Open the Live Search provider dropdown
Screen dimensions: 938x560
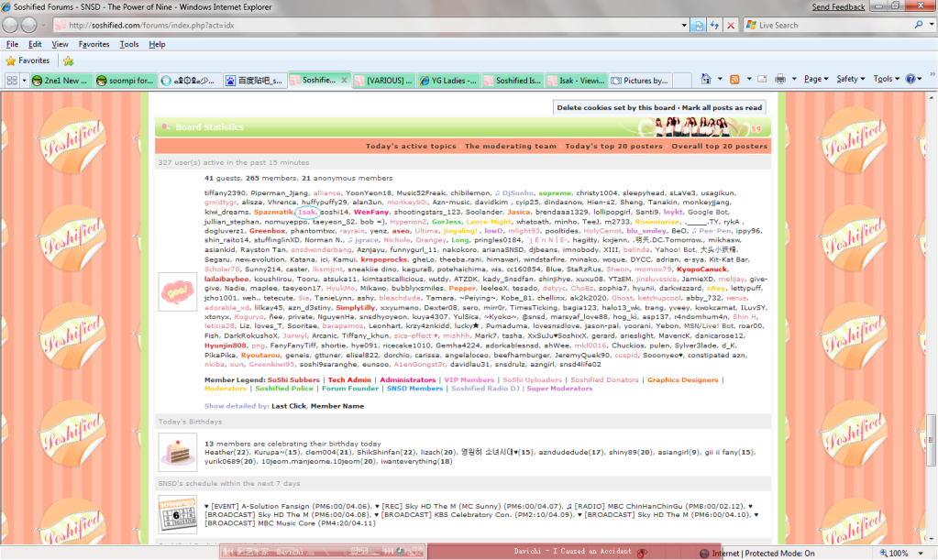tap(931, 25)
